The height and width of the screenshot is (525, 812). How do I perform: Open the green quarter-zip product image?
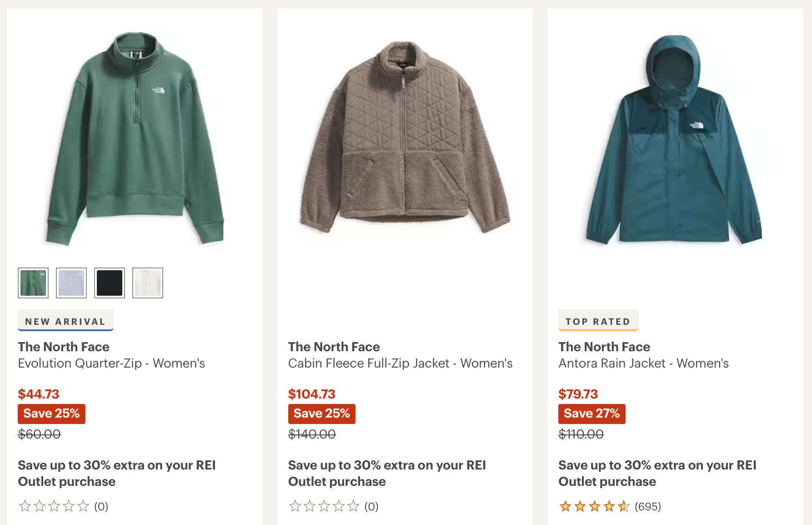[135, 139]
